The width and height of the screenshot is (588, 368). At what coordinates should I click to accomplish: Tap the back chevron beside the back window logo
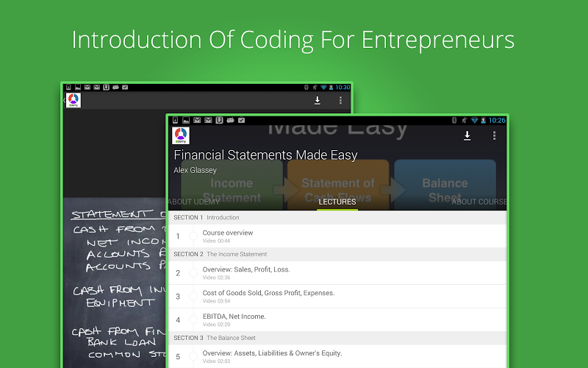64,100
